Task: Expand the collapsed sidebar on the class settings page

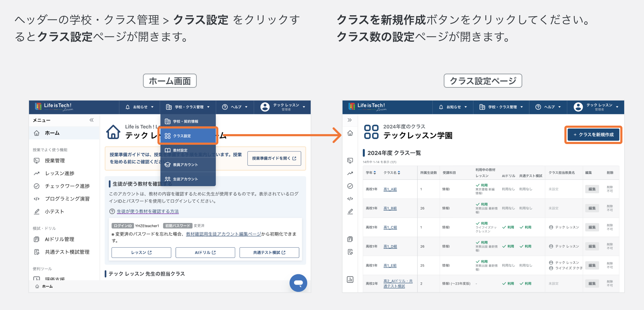Action: 350,120
